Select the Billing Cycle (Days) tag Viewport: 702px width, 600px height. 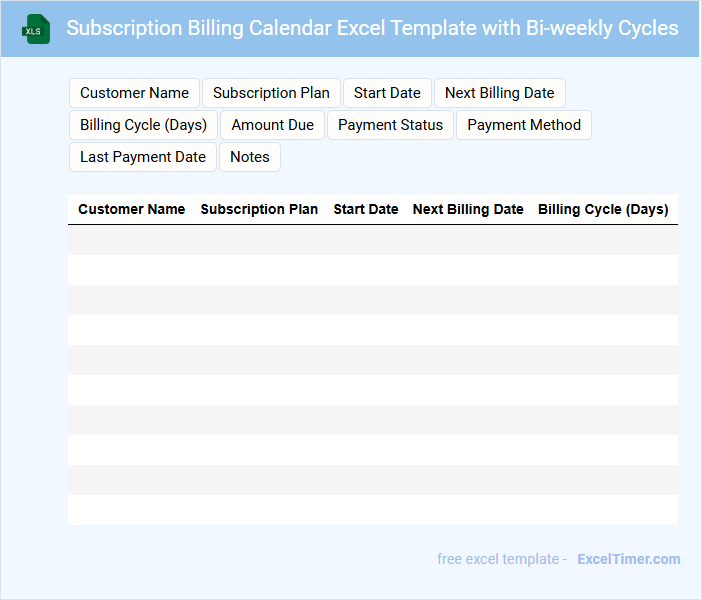(143, 125)
